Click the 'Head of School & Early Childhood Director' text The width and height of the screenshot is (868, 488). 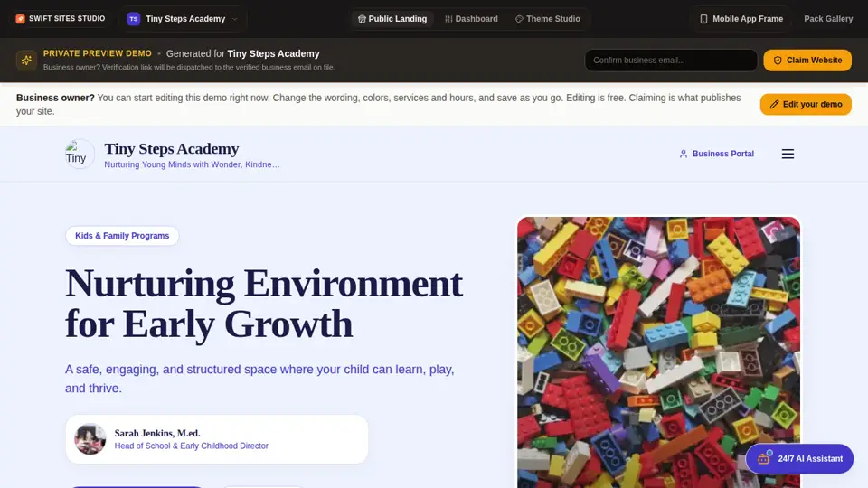coord(192,446)
